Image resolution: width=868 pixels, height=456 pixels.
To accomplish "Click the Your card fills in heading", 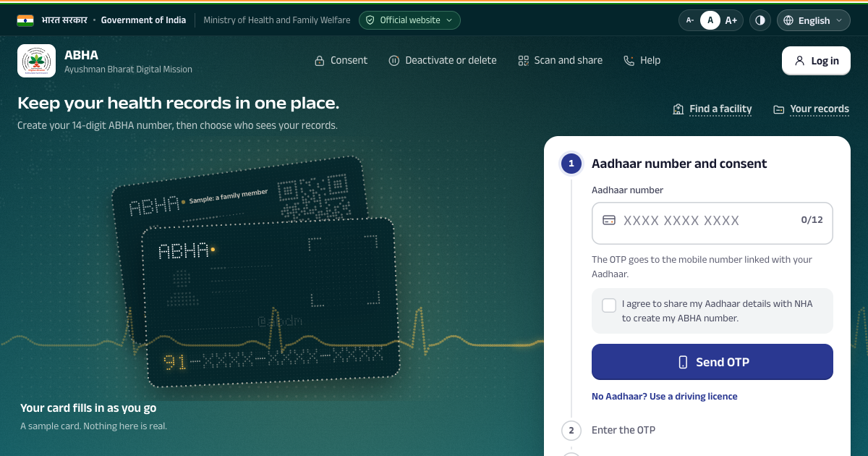I will (x=88, y=408).
